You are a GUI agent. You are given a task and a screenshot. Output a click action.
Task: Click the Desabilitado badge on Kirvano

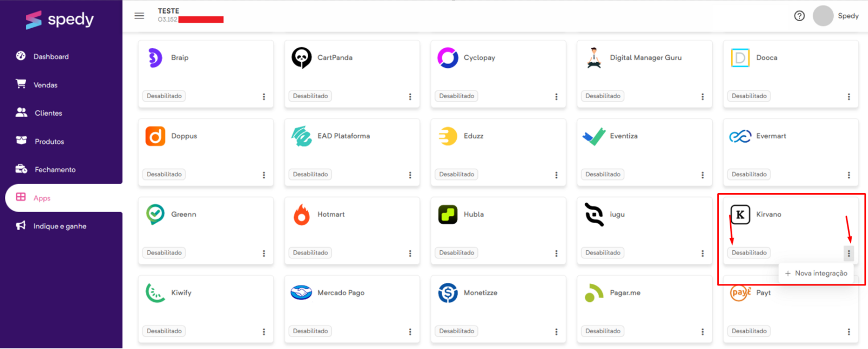tap(749, 253)
